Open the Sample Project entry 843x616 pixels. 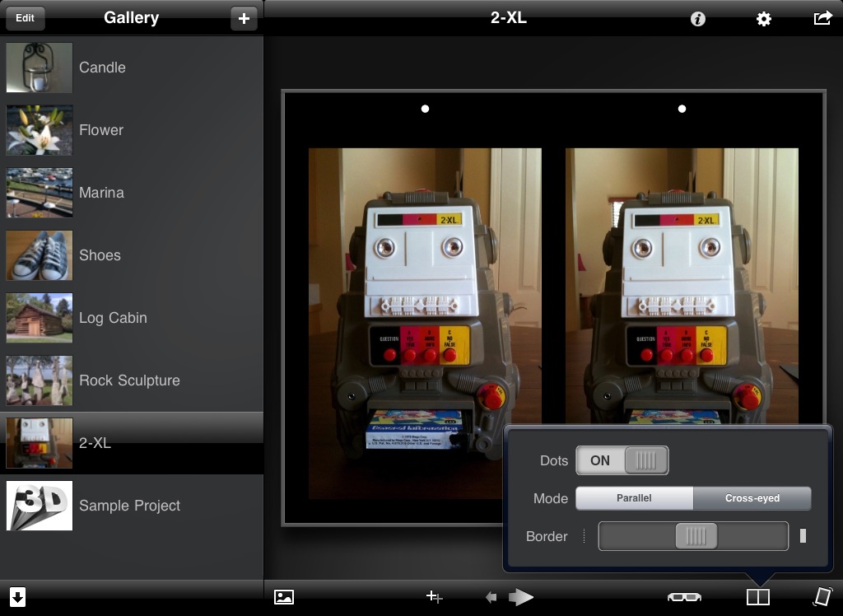(132, 506)
